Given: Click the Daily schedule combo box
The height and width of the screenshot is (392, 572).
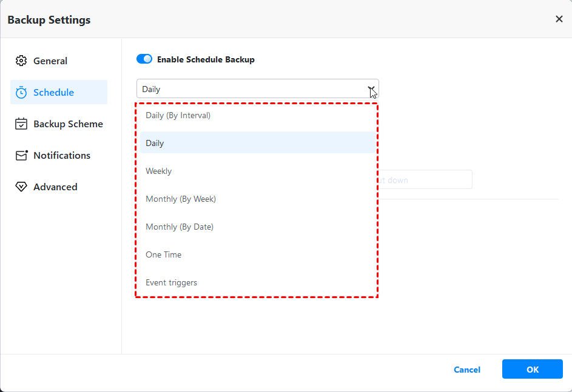Looking at the screenshot, I should 249,89.
